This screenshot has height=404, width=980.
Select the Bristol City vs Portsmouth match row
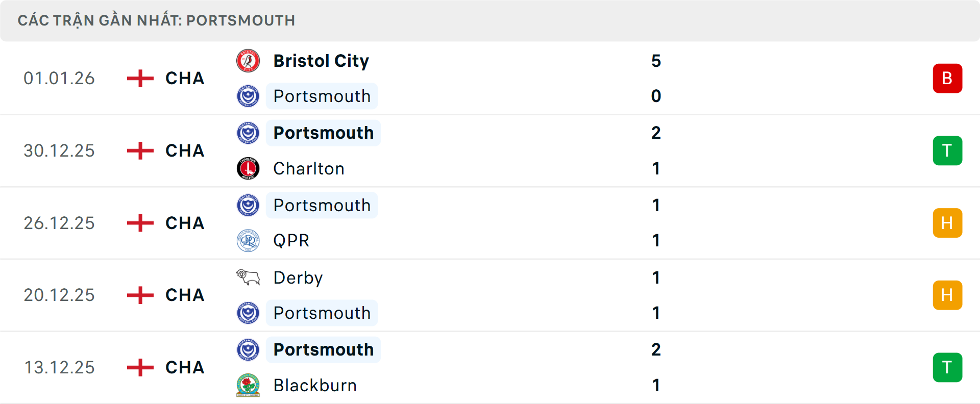[490, 78]
